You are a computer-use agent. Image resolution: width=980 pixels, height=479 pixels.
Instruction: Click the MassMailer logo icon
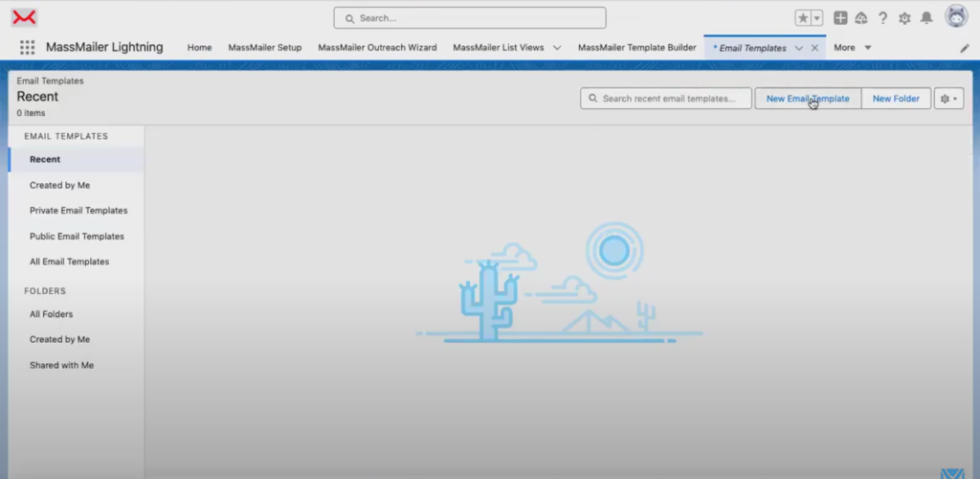coord(24,17)
